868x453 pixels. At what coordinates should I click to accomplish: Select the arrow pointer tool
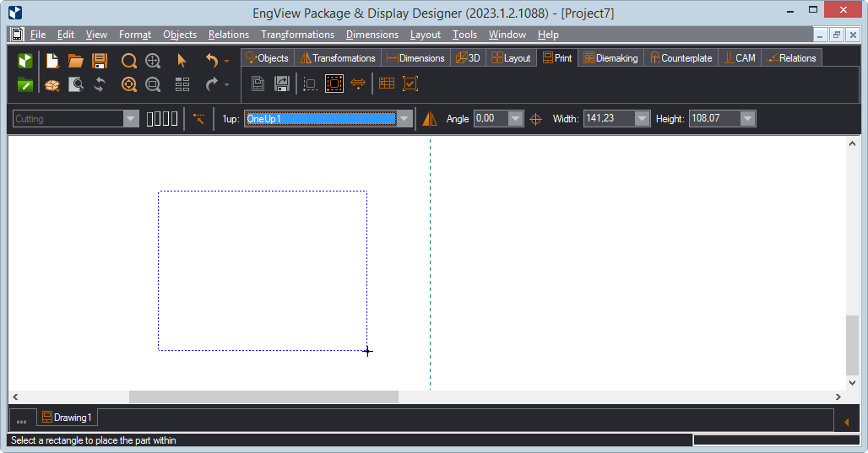[182, 60]
